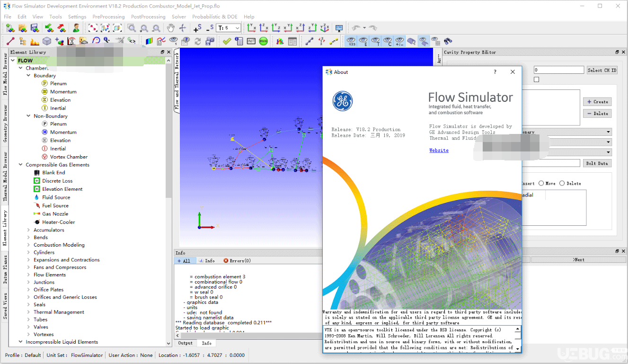The height and width of the screenshot is (364, 628).
Task: Click the INIT initialize icon
Action: (251, 41)
